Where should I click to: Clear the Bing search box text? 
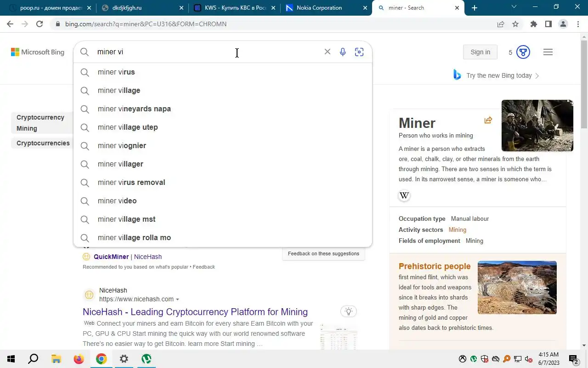pos(328,52)
